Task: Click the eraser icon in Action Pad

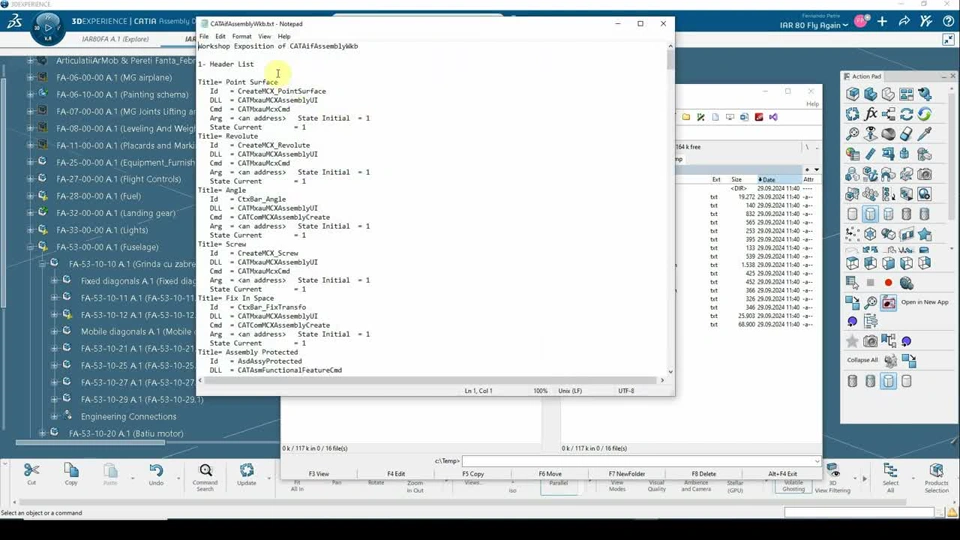Action: [907, 133]
